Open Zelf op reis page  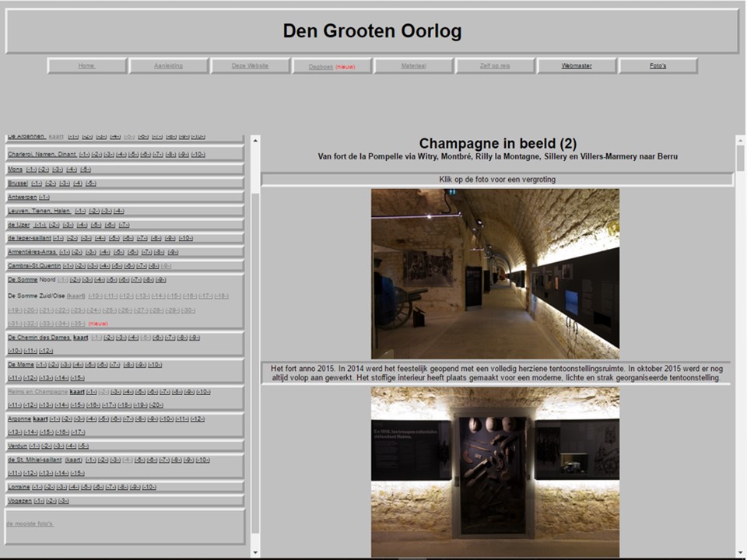[x=495, y=65]
